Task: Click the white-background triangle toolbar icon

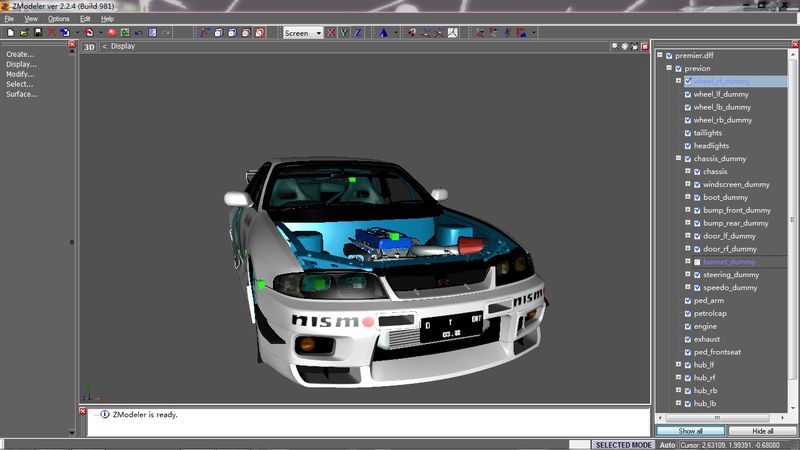Action: 453,33
